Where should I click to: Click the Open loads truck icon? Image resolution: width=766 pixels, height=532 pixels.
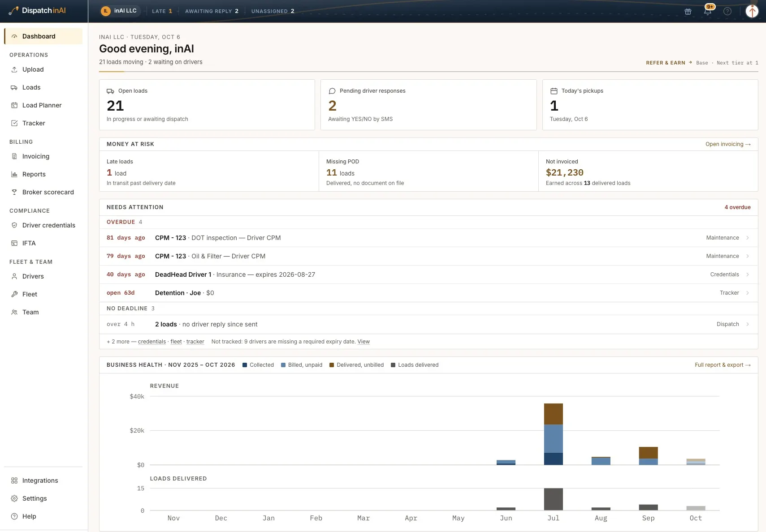pos(110,91)
